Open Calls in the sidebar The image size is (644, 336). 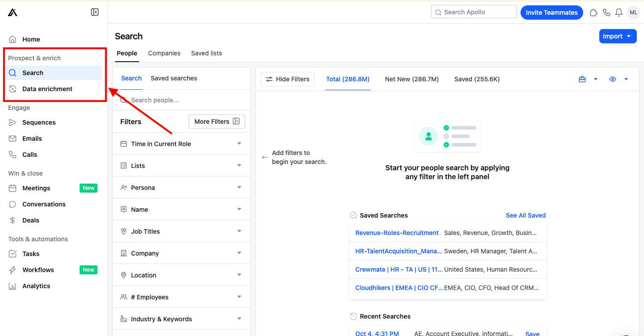click(54, 155)
